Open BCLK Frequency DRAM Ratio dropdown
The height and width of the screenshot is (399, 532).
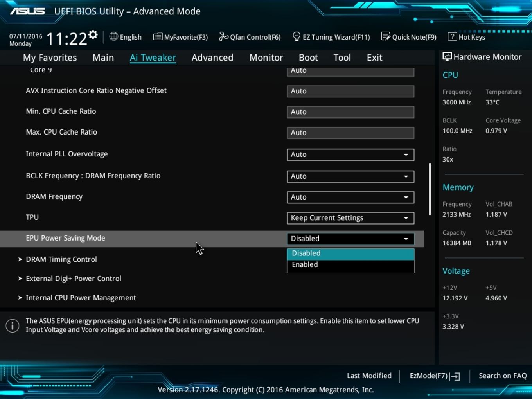350,176
